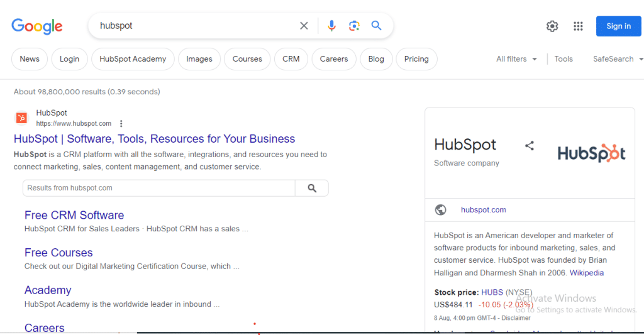The width and height of the screenshot is (644, 335).
Task: Click the US$484.11 stock price value
Action: [x=453, y=305]
